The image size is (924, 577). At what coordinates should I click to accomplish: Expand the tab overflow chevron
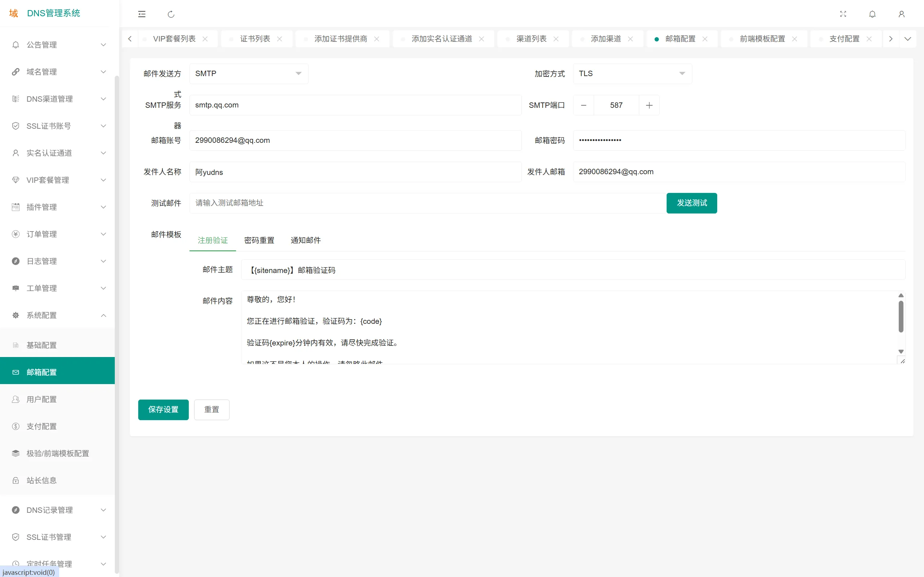tap(908, 39)
